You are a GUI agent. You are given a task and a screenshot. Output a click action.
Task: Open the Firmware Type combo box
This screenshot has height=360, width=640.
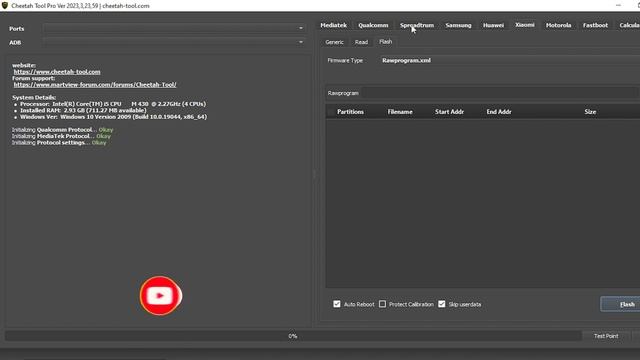click(x=509, y=60)
